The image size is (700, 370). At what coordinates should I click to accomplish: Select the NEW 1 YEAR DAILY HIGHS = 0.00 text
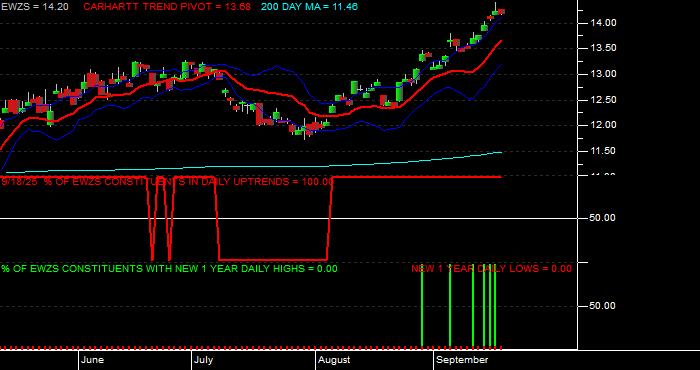[256, 269]
